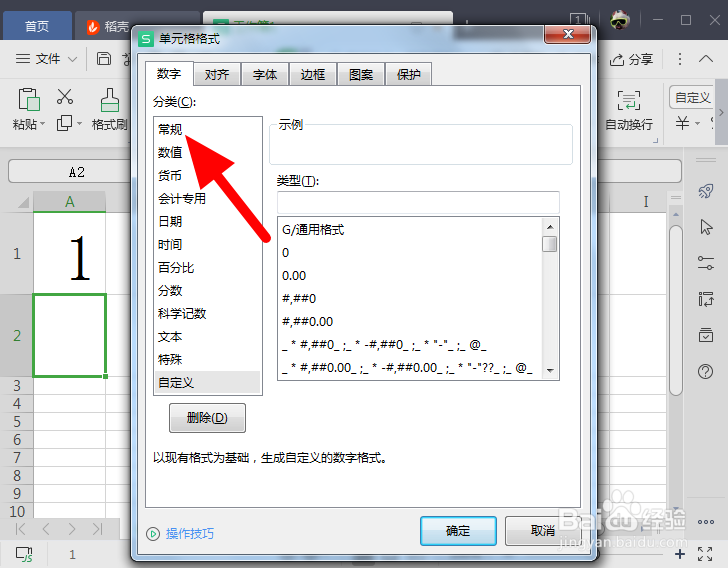The width and height of the screenshot is (728, 568).
Task: Select the 数字 tab
Action: tap(169, 74)
